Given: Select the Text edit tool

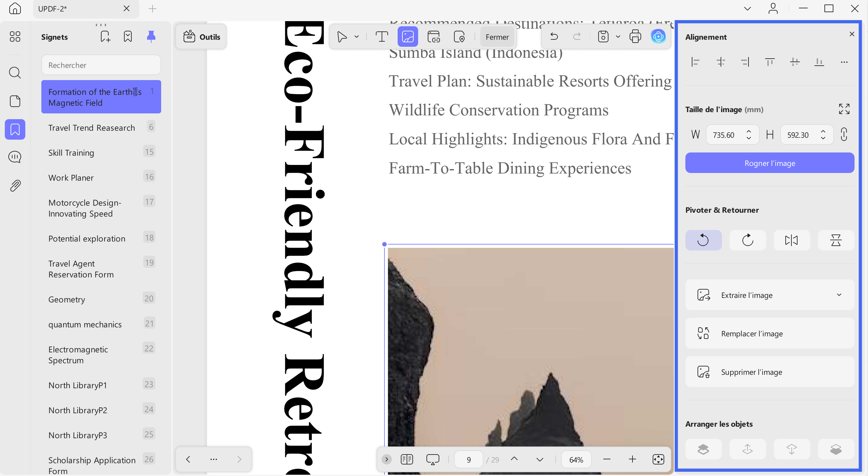Looking at the screenshot, I should [381, 37].
